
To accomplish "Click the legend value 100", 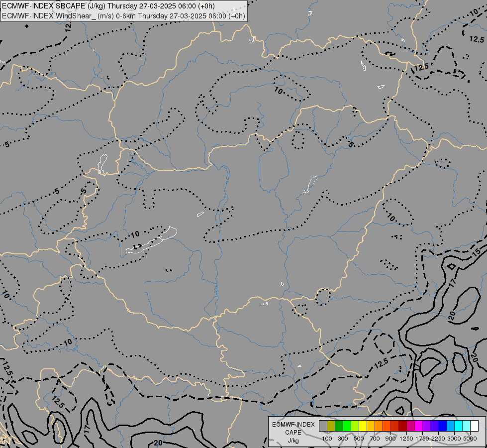I will coord(327,439).
